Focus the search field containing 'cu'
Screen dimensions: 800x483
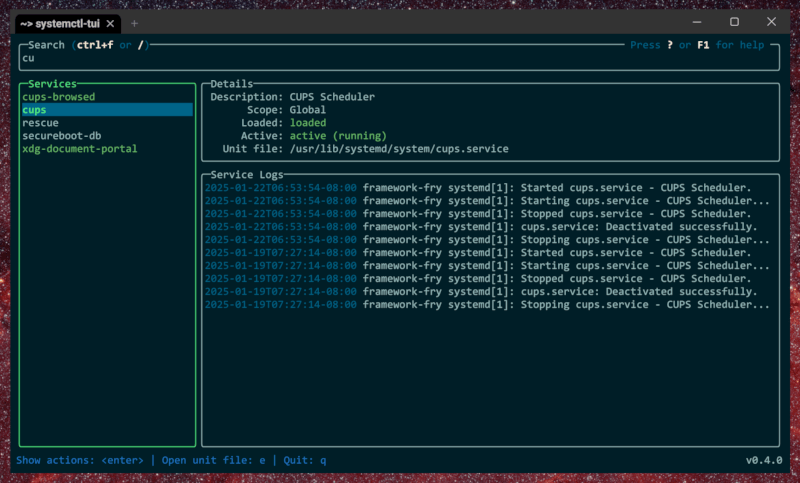point(399,58)
